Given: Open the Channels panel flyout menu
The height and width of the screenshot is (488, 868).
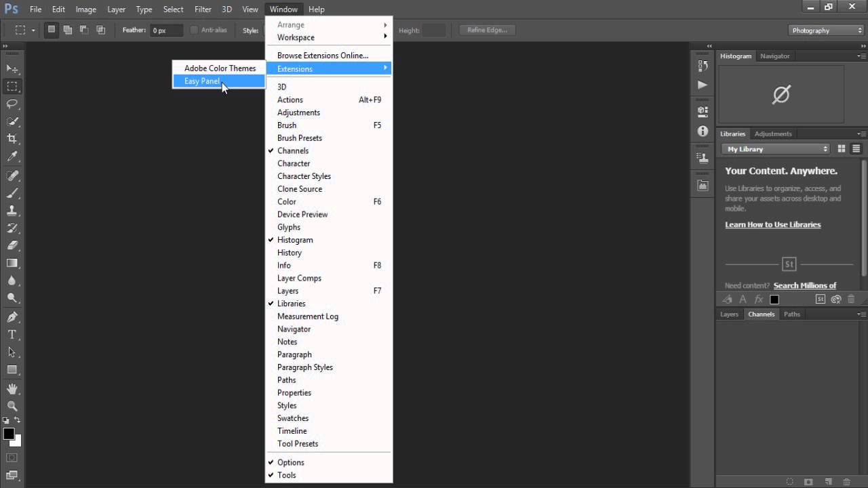Looking at the screenshot, I should click(861, 314).
